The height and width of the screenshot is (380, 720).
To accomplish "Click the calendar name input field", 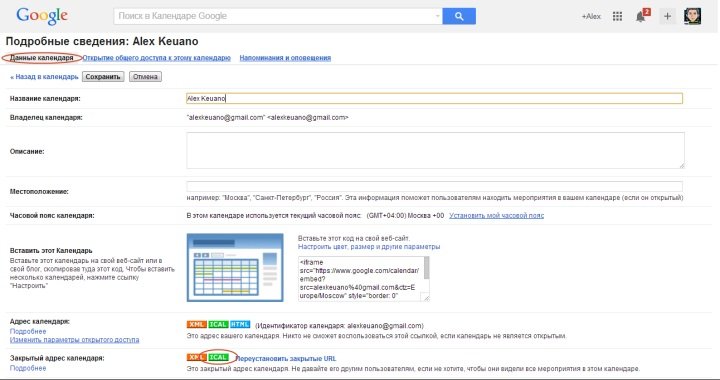I will pyautogui.click(x=434, y=98).
